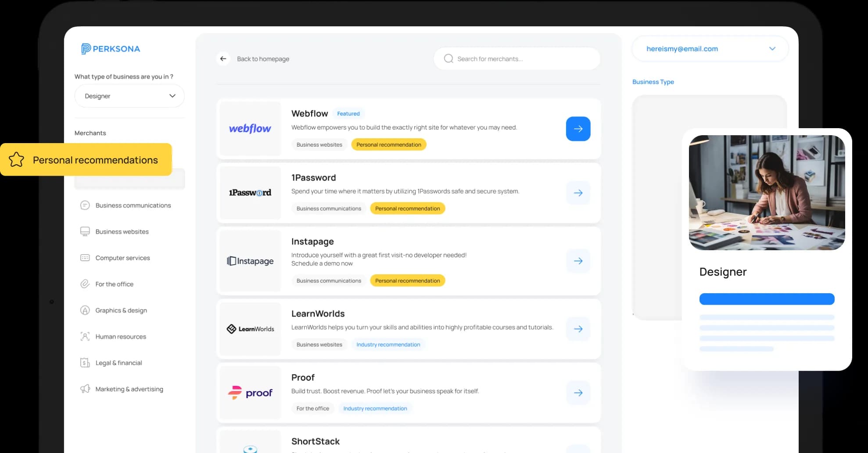Click the Designer card title
The height and width of the screenshot is (453, 868).
pos(723,272)
